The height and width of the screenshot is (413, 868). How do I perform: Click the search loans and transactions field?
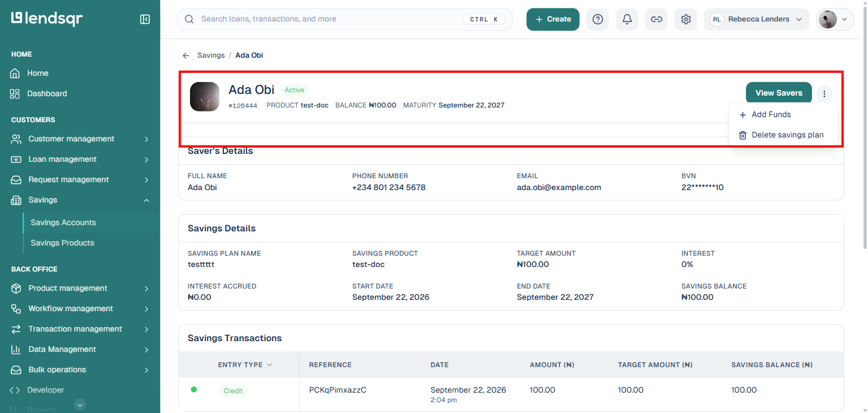[x=345, y=19]
